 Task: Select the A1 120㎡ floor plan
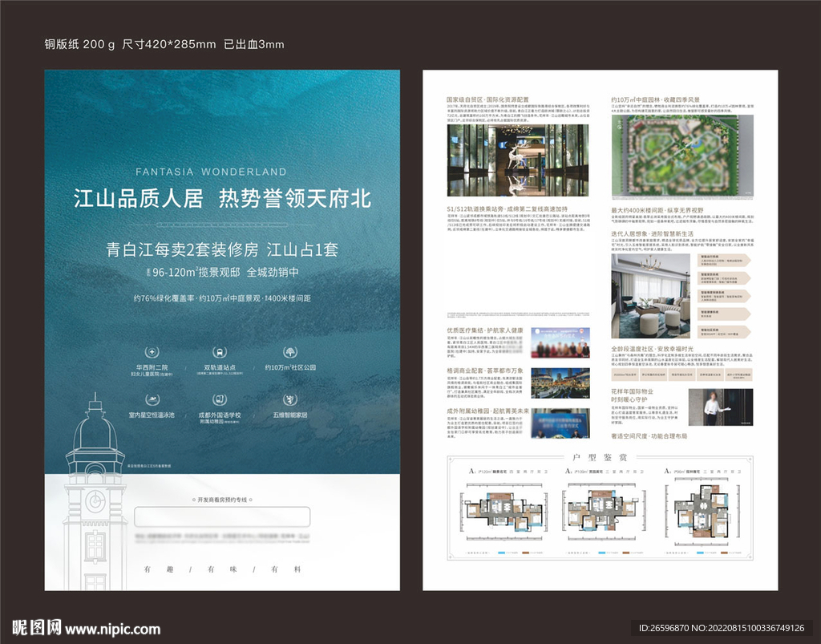pyautogui.click(x=504, y=512)
